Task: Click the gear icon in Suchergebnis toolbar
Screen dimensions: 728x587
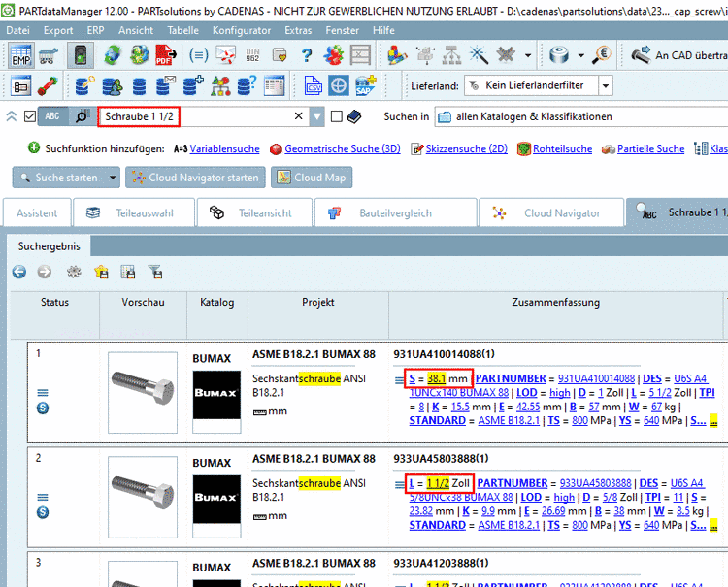Action: click(x=74, y=272)
